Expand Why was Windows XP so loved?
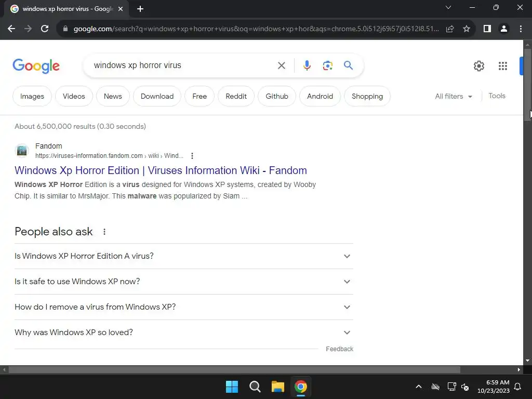Screen dimensions: 532x399 point(183,332)
